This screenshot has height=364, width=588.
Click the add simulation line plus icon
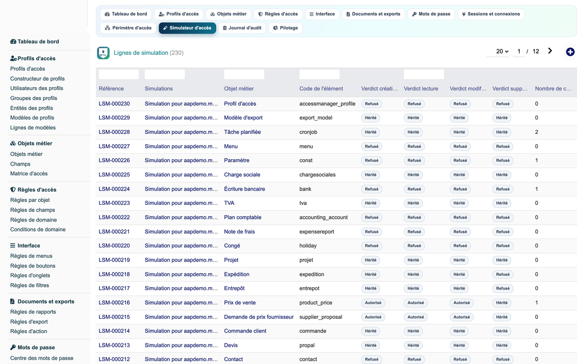click(x=570, y=51)
